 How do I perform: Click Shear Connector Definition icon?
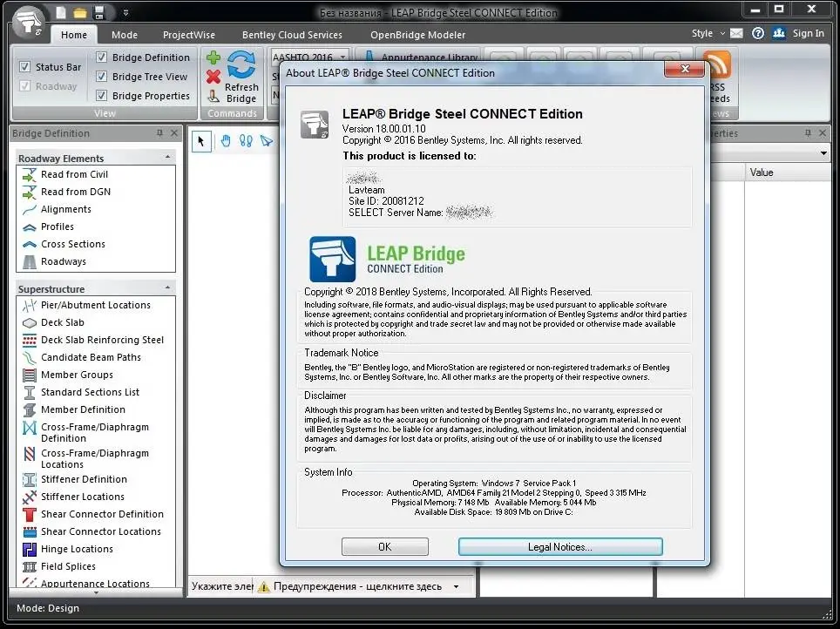(x=30, y=514)
